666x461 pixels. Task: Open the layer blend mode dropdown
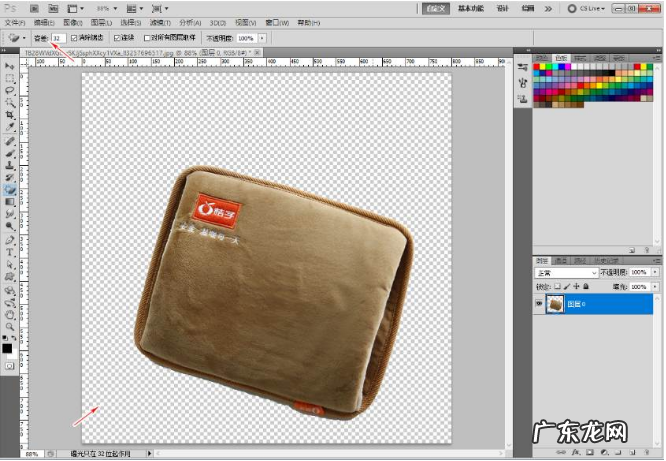566,272
